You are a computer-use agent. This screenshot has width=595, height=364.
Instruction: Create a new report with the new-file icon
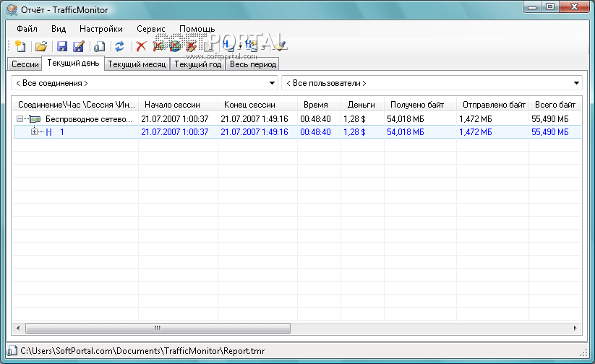[x=20, y=46]
